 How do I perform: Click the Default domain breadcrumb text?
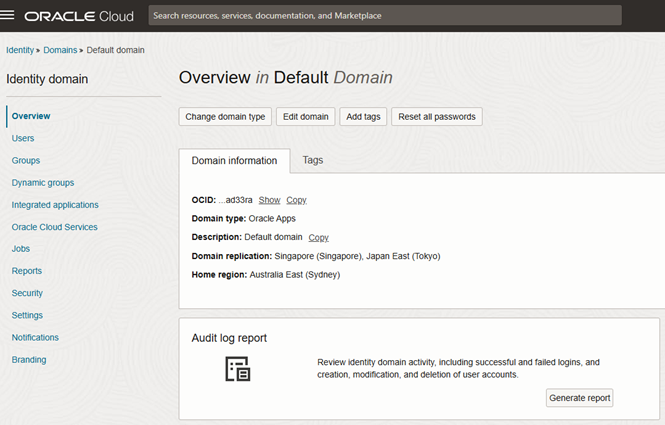pos(116,50)
